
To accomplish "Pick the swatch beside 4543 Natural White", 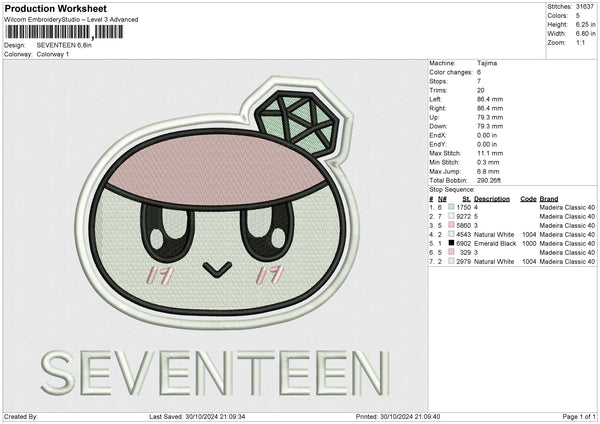I will point(451,234).
